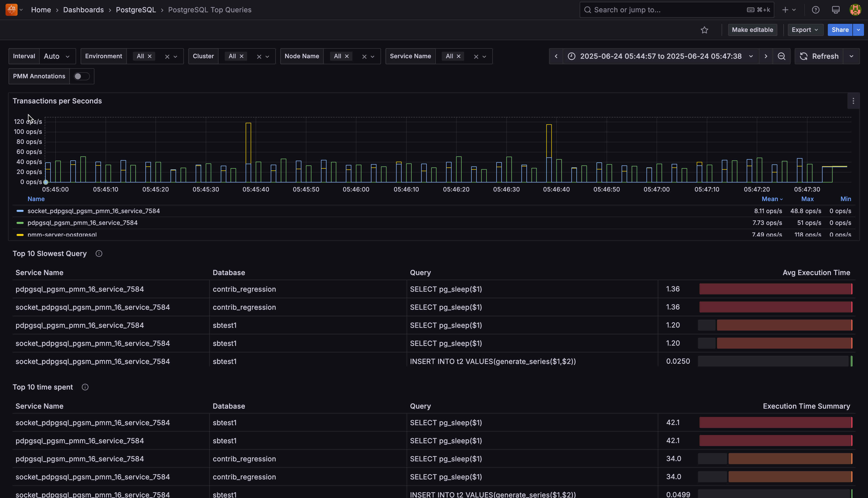Click the yellow color swatch for pmm-server-postgresql
The height and width of the screenshot is (498, 868).
click(20, 235)
